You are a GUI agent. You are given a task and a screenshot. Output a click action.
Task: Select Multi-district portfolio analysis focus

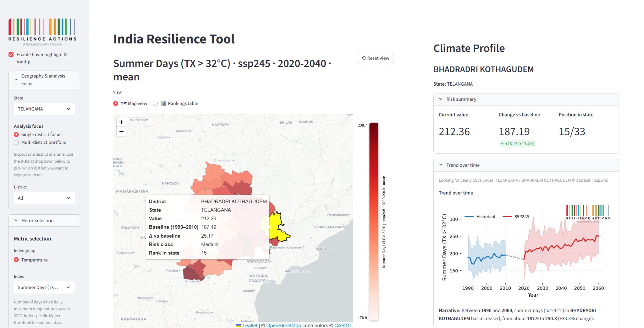click(16, 142)
